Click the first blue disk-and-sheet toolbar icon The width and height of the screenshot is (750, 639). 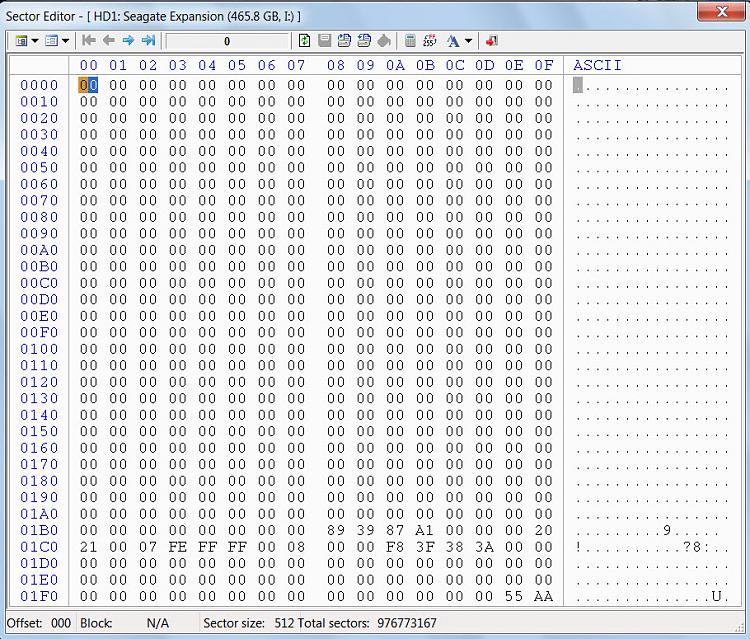344,41
